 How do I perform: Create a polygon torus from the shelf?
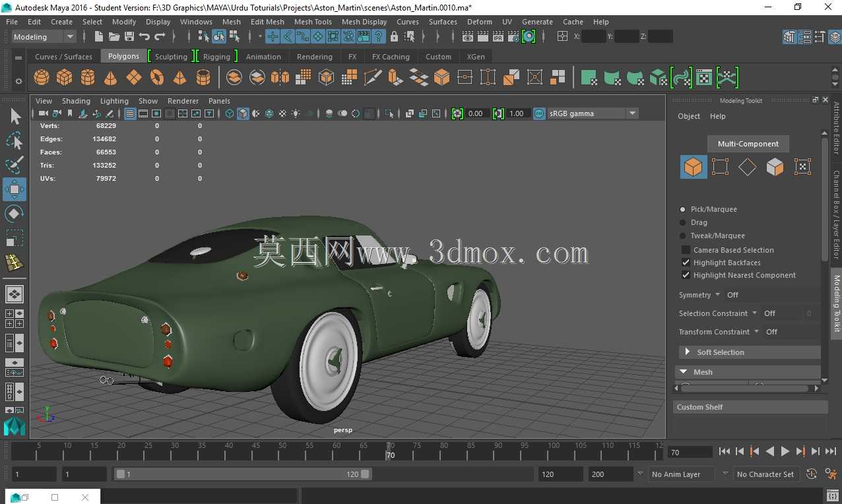point(157,78)
